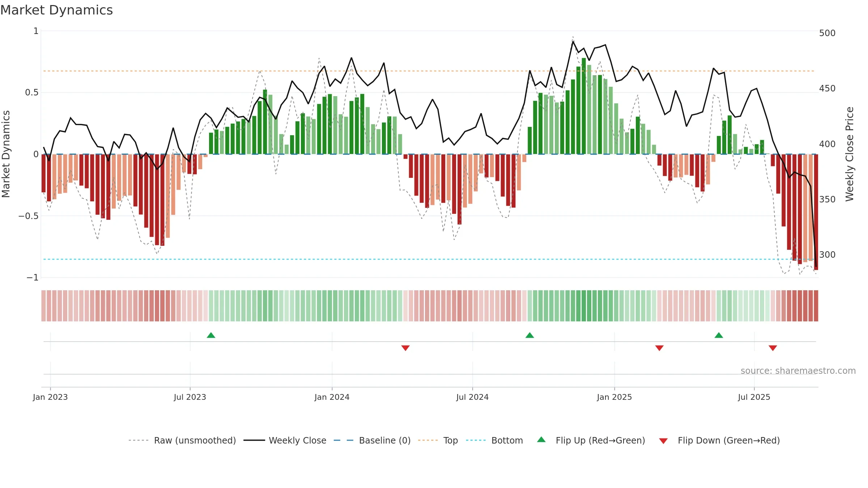Toggle the Flip Down (Green→Red) legend entry
The height and width of the screenshot is (488, 868).
coord(719,440)
